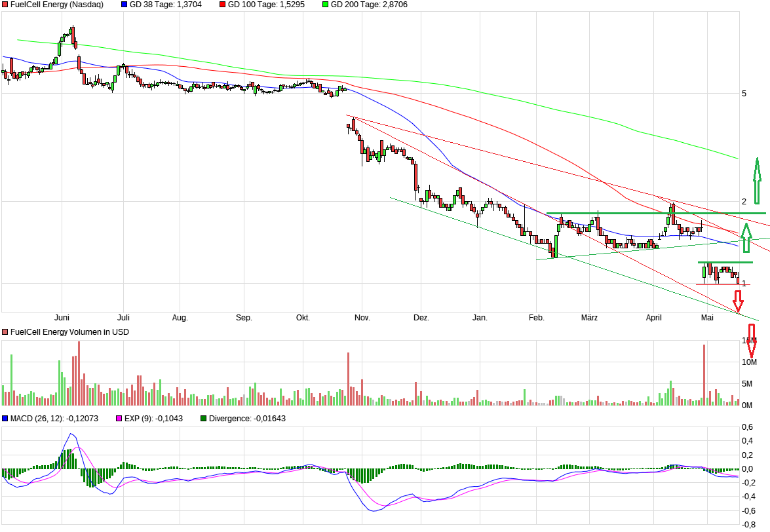Click the 10M volume axis label

pyautogui.click(x=749, y=361)
